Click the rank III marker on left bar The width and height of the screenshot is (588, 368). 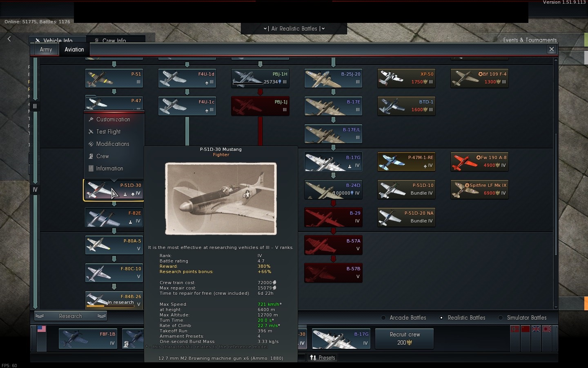[x=35, y=106]
